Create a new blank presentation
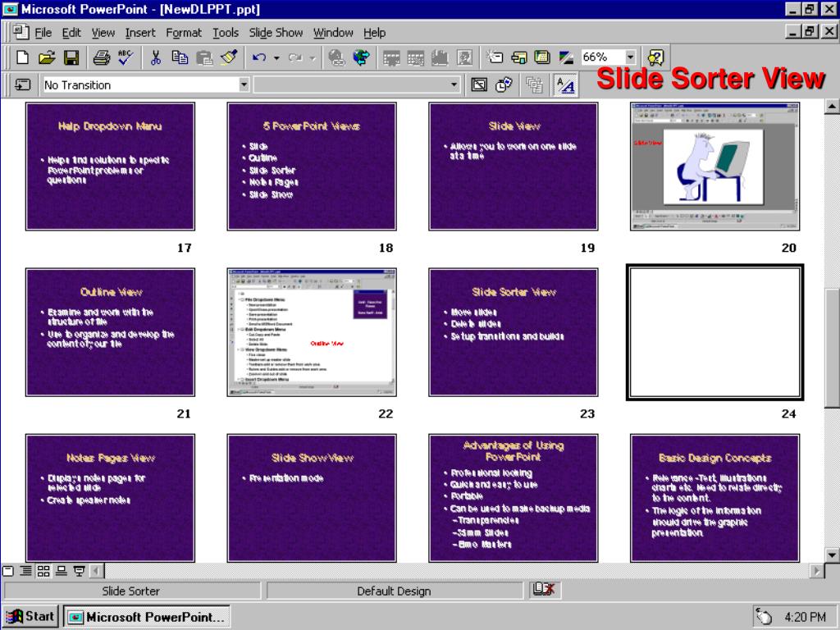 22,57
